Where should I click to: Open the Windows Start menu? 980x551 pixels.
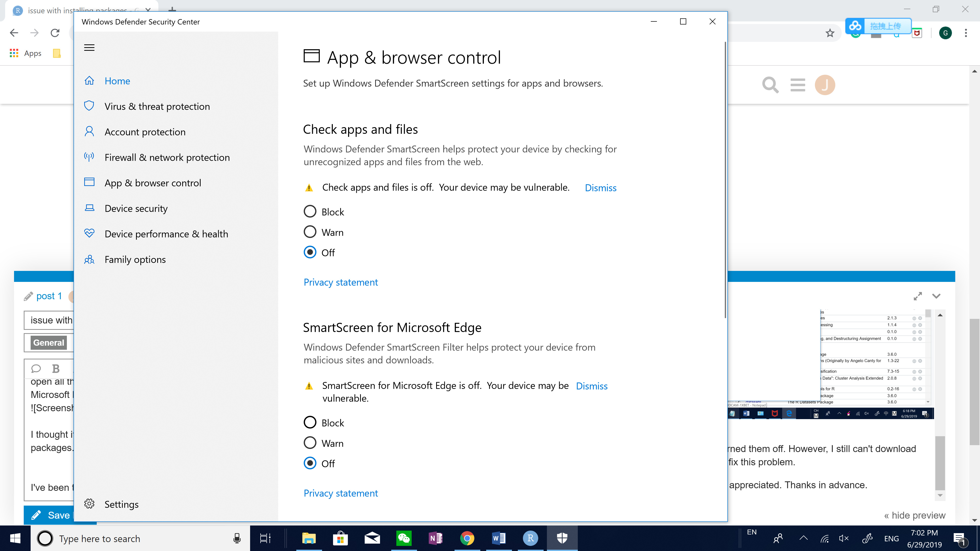pyautogui.click(x=15, y=538)
